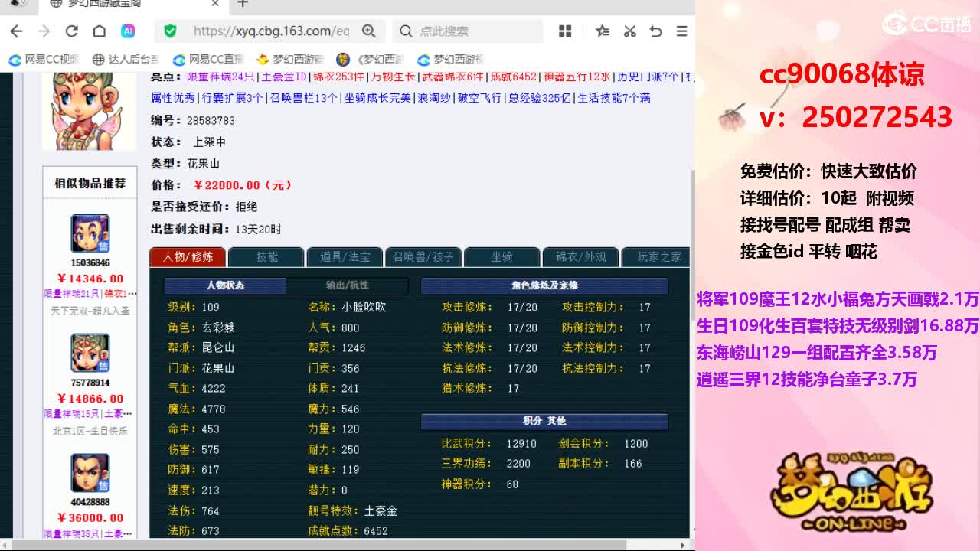Image resolution: width=980 pixels, height=551 pixels.
Task: Click the ¥14866.00 similar item price
Action: tap(90, 399)
